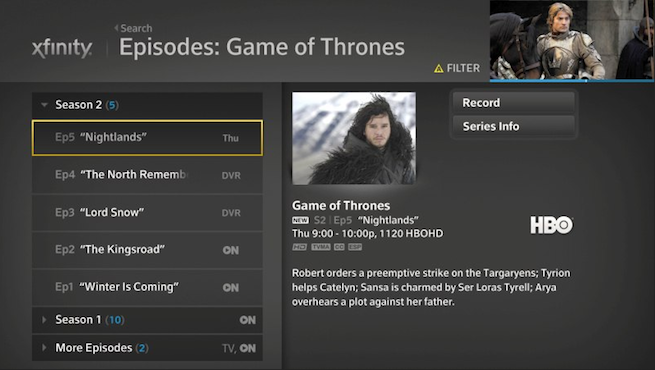Click the HD badge icon
655x370 pixels.
(x=299, y=247)
